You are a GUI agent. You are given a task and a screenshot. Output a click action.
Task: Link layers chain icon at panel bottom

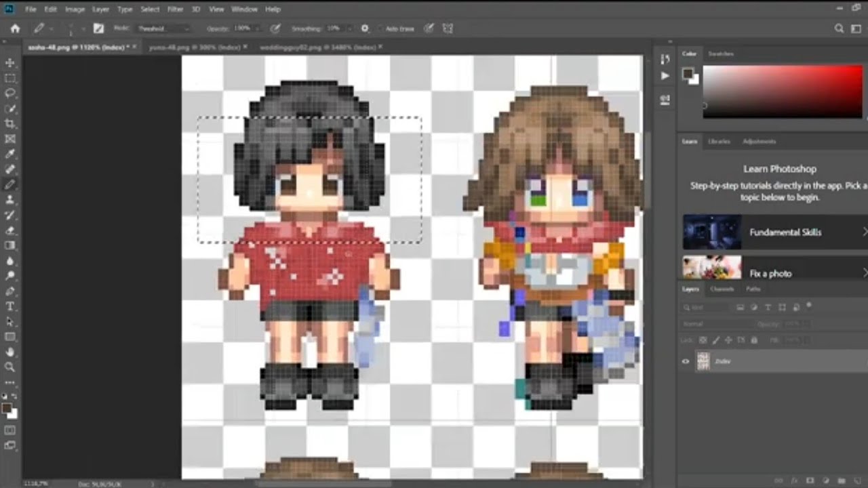click(x=780, y=481)
